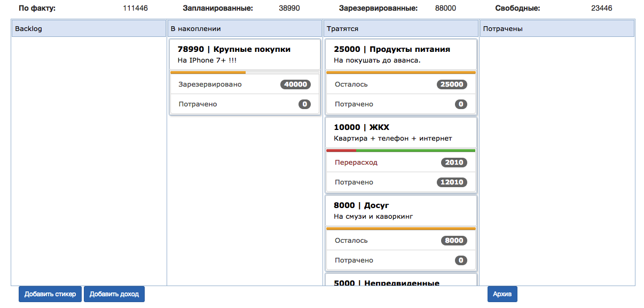Open the 25000 | Продукты питания card title
Image resolution: width=644 pixels, height=308 pixels.
coord(392,49)
